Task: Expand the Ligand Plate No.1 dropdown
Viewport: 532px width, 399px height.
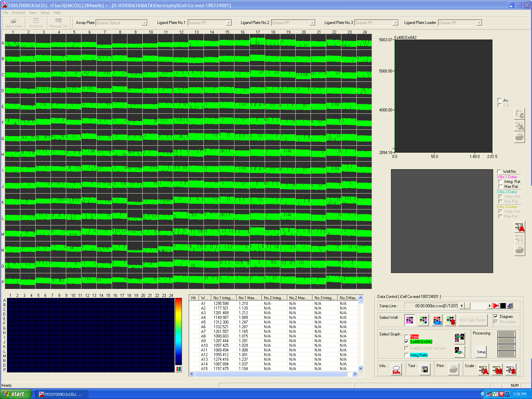Action: point(229,23)
